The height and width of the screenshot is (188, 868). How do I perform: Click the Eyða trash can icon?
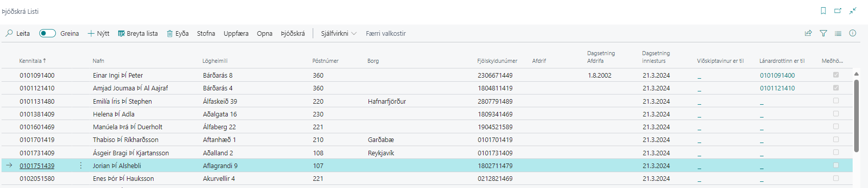pos(169,34)
